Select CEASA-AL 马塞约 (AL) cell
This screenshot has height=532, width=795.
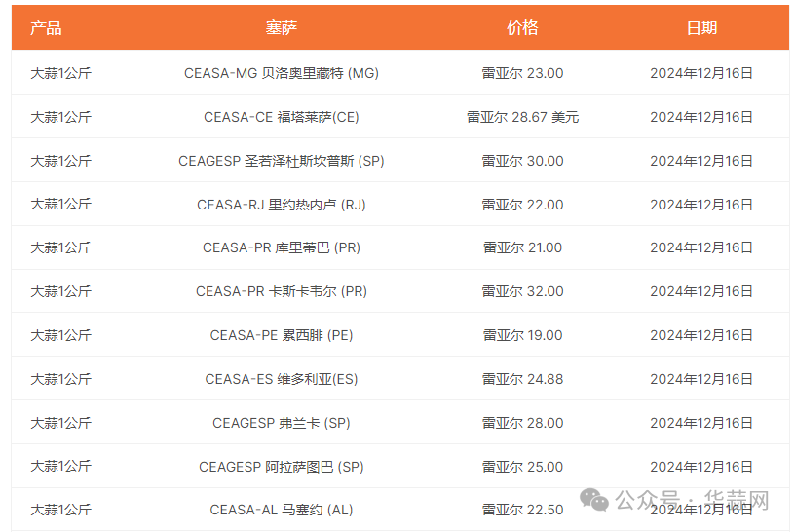point(282,510)
